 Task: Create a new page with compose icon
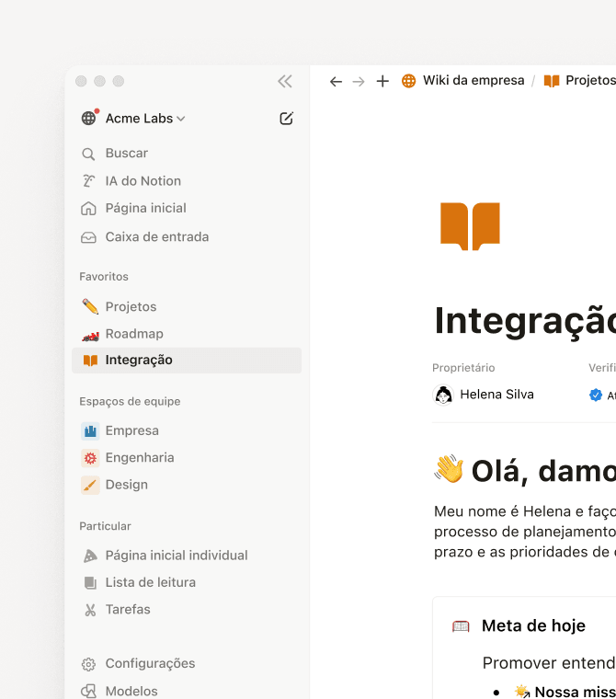pos(286,118)
